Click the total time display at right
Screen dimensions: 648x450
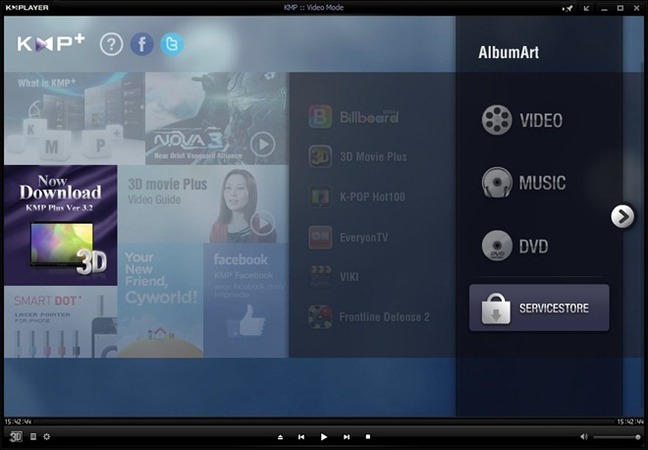click(x=630, y=422)
